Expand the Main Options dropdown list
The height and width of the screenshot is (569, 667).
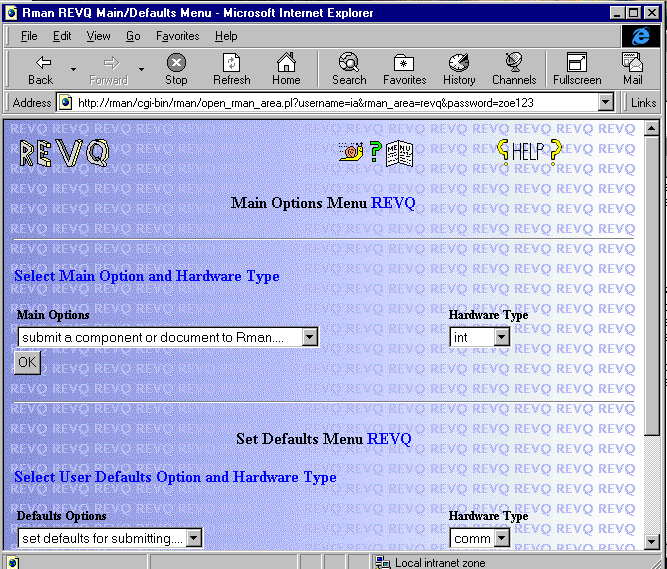[310, 337]
